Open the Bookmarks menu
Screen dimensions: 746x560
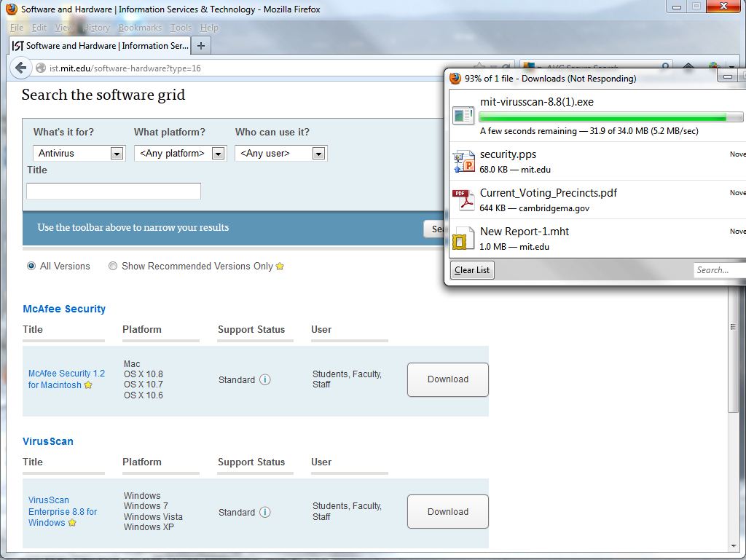click(140, 28)
